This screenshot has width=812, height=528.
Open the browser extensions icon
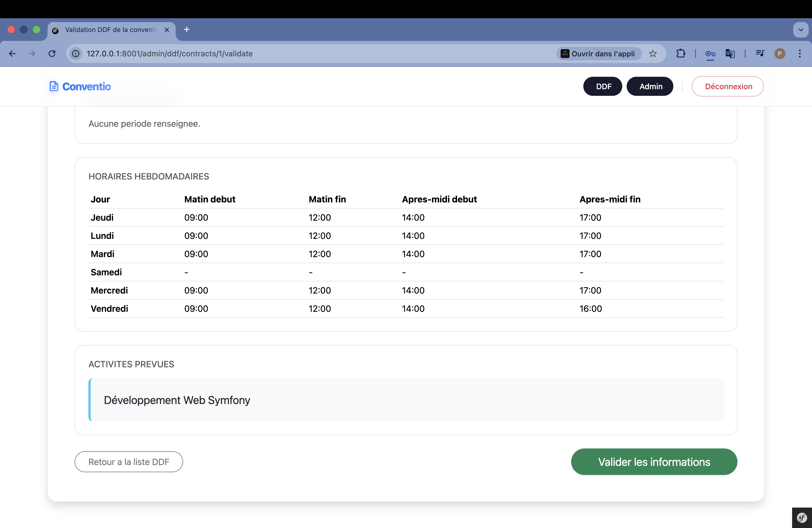pos(681,54)
